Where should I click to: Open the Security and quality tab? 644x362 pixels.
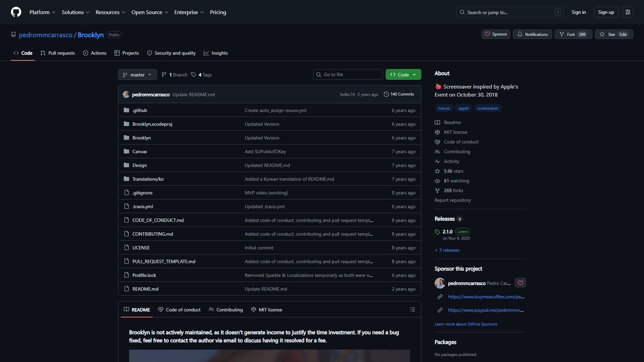[x=171, y=53]
